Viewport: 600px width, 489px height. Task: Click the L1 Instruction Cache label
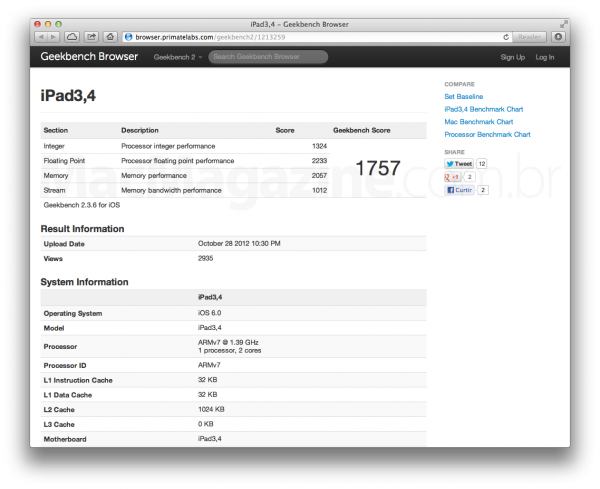[x=78, y=380]
